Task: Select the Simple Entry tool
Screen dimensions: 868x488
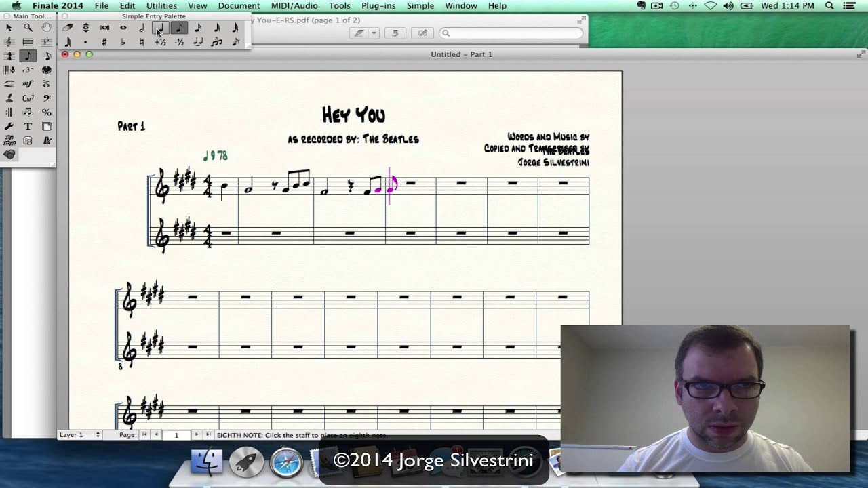Action: click(28, 56)
